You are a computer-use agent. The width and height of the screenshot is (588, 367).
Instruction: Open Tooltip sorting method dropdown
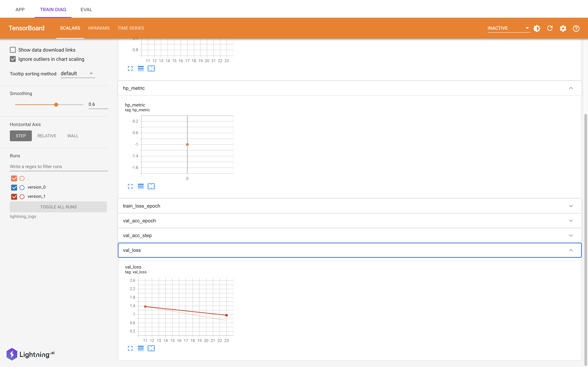click(x=77, y=74)
